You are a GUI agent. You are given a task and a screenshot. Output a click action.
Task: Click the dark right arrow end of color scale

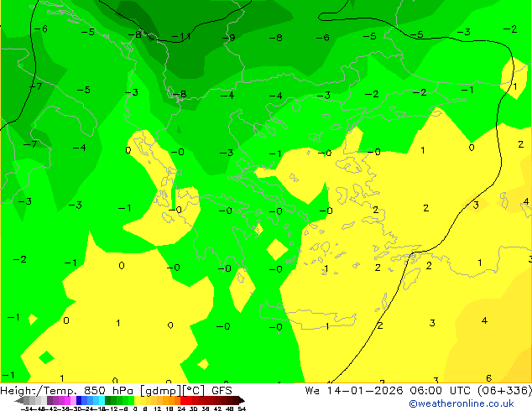[x=242, y=401]
